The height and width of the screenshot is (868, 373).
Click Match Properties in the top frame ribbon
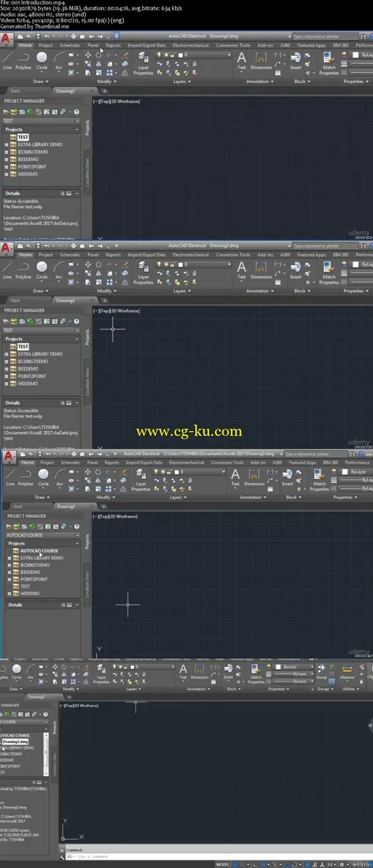[329, 63]
